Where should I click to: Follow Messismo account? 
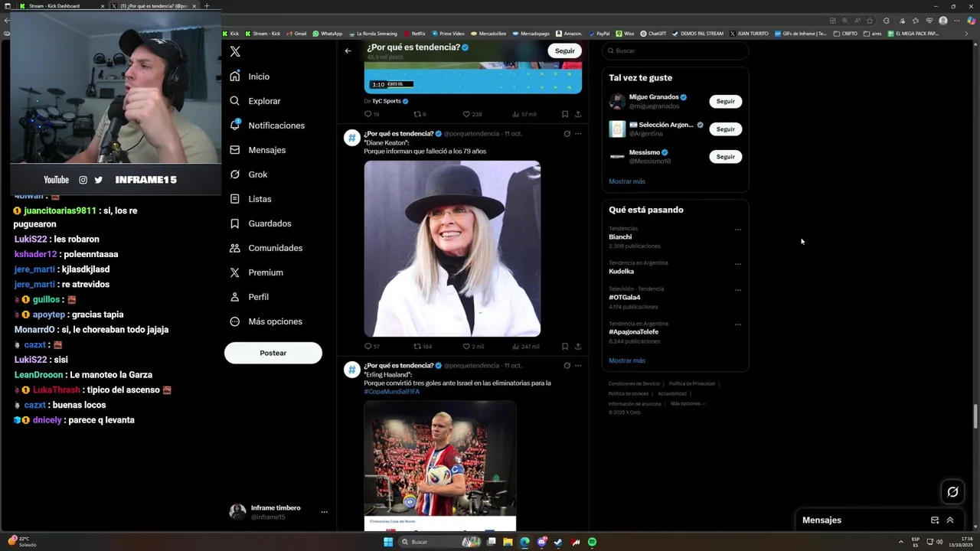725,157
